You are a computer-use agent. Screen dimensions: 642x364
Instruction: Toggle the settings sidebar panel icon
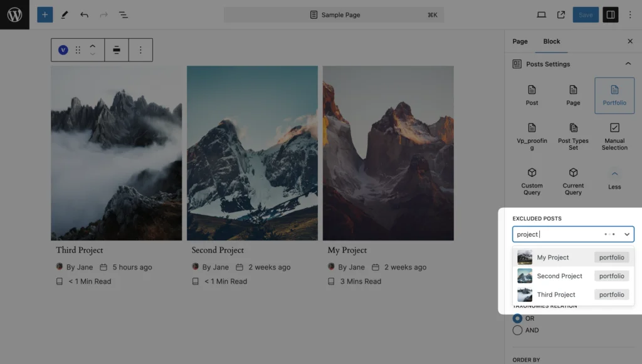(610, 14)
